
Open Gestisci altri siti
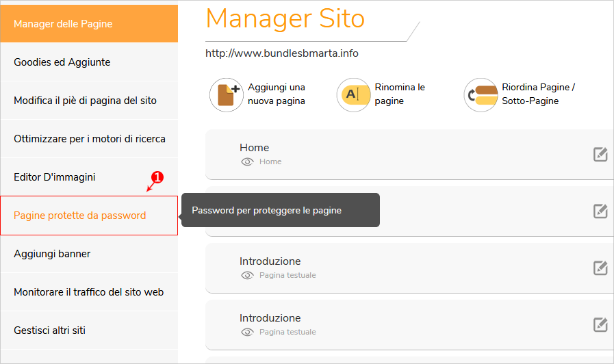click(89, 330)
